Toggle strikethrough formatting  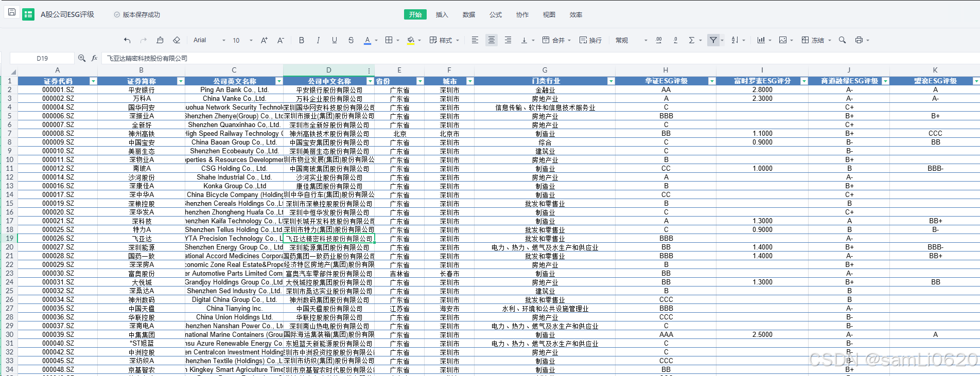pyautogui.click(x=351, y=40)
